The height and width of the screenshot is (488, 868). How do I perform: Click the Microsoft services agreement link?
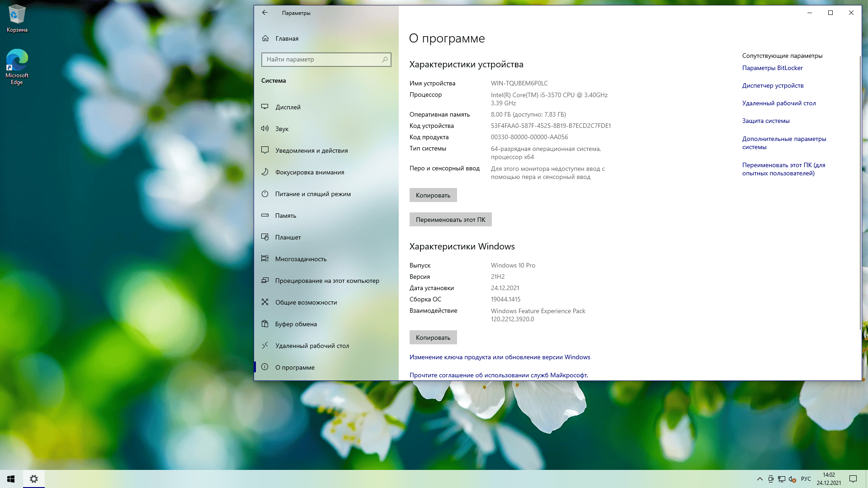coord(499,375)
